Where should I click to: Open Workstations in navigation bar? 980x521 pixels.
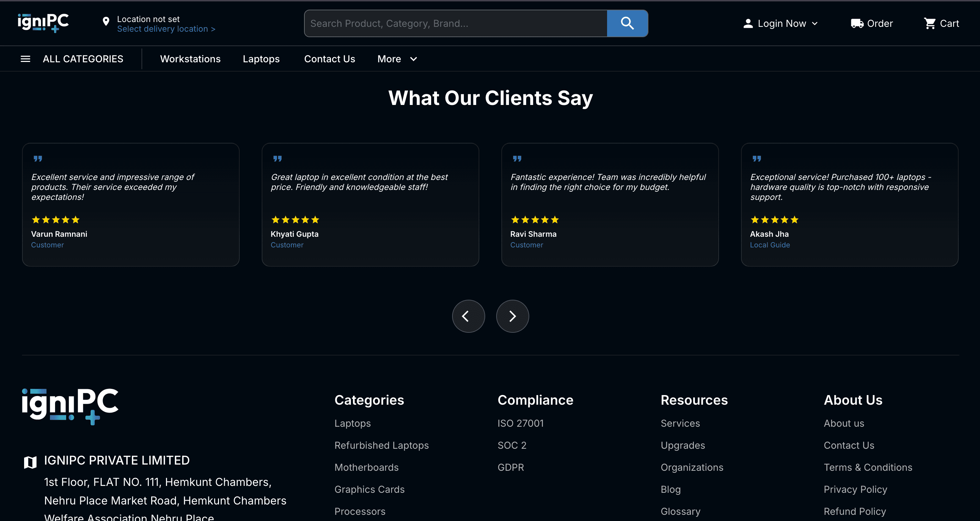pyautogui.click(x=190, y=59)
